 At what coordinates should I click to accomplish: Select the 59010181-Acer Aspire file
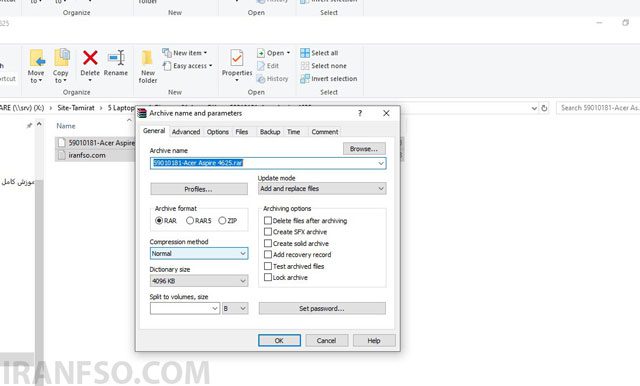pos(96,143)
